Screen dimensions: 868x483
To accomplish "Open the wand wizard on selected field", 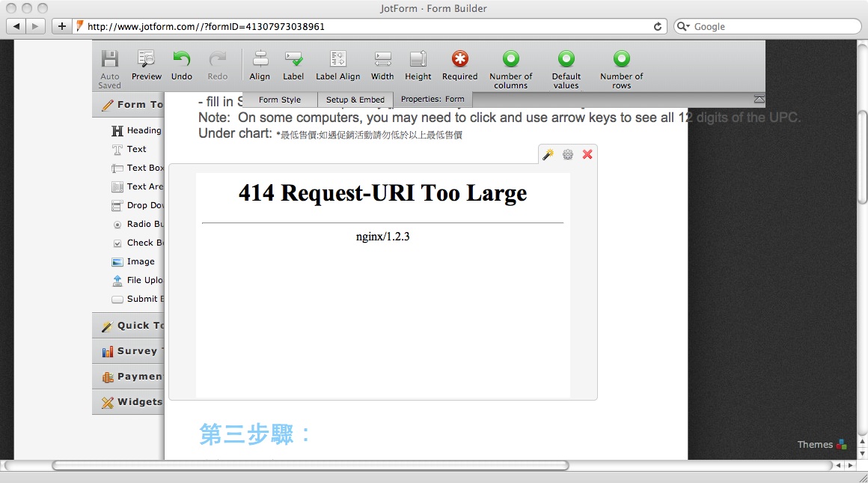I will click(548, 154).
